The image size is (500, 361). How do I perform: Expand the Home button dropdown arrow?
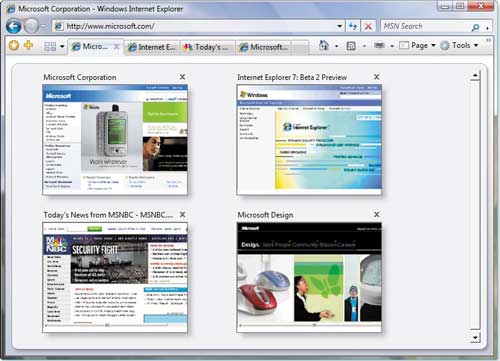click(337, 46)
